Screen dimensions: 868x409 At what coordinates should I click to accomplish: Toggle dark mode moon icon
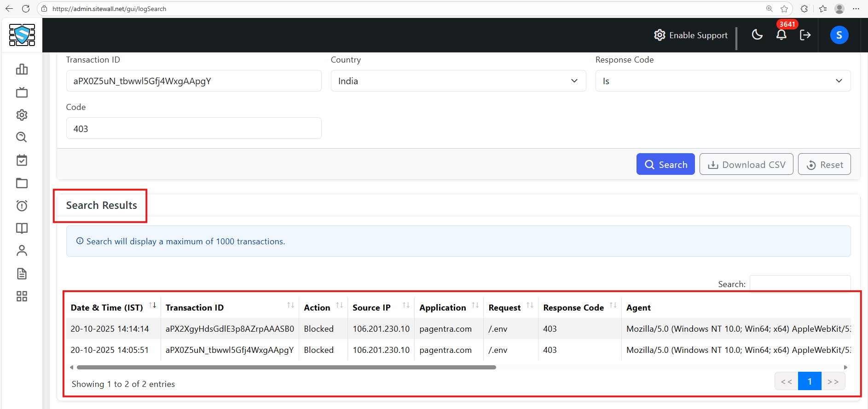pos(757,35)
